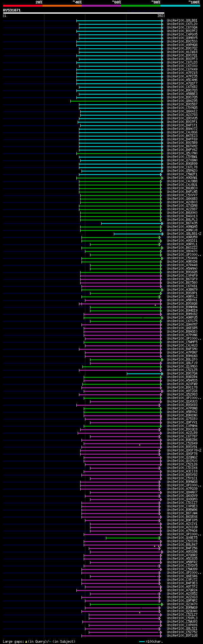
Task: Click the short cyan alignment bar for Q8LB81-2
Action: [x=138, y=234]
